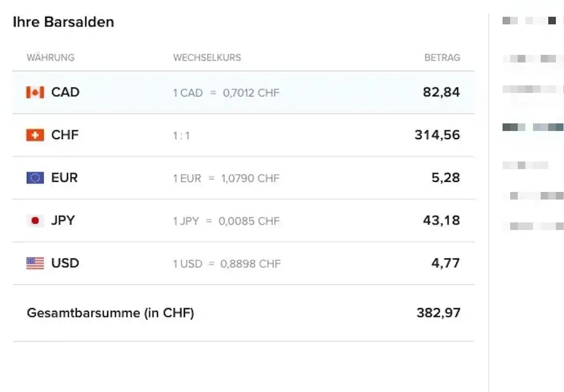Viewport: 564px width, 392px height.
Task: Select the CHF currency label
Action: click(x=65, y=135)
